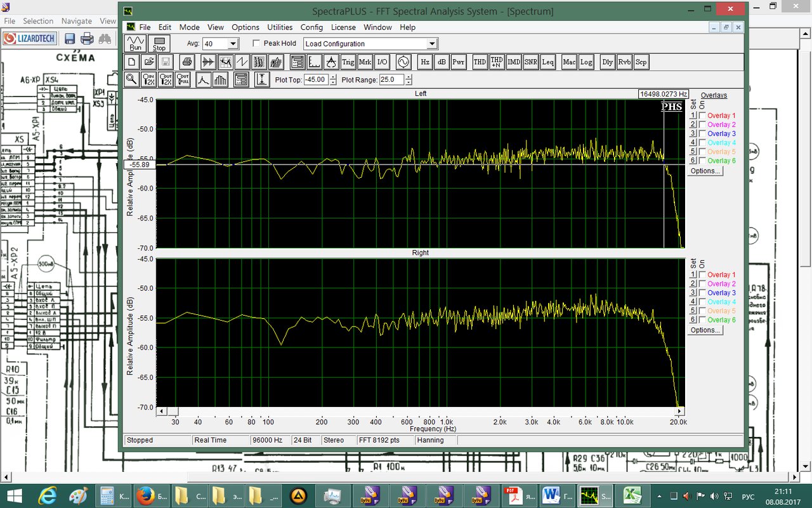812x508 pixels.
Task: Open the SNR measurement utility
Action: coord(531,62)
